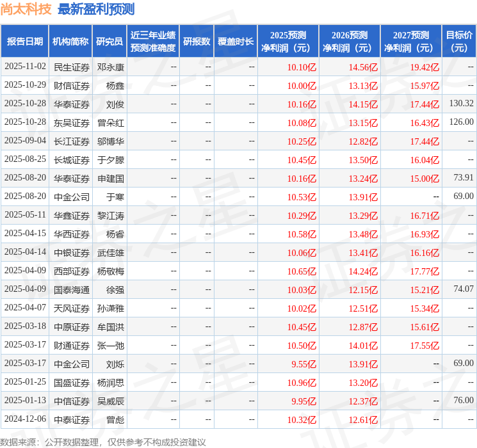Click analyst name 邓永康
Image resolution: width=477 pixels, height=448 pixels.
coord(111,67)
